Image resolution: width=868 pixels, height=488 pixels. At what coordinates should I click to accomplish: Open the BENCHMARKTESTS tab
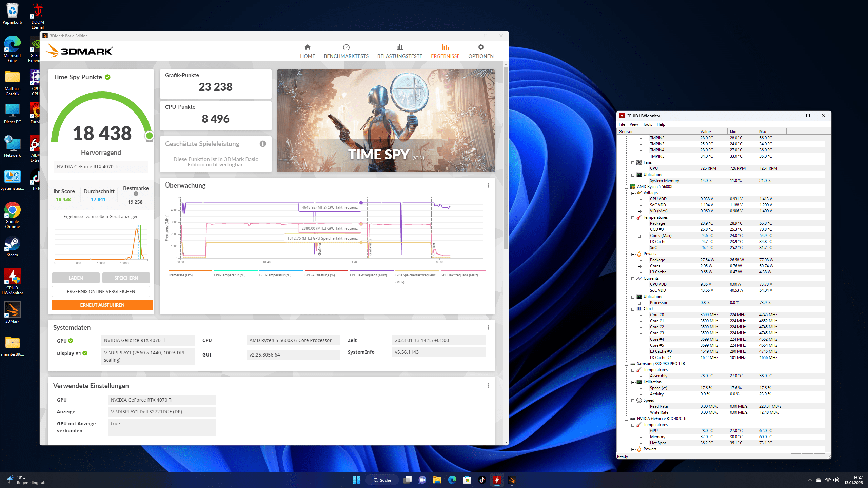coord(346,51)
